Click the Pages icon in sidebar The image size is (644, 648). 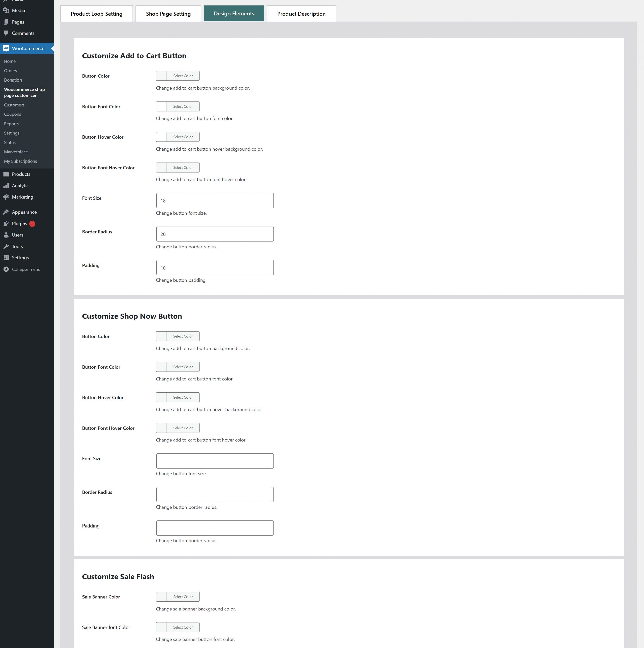click(6, 22)
